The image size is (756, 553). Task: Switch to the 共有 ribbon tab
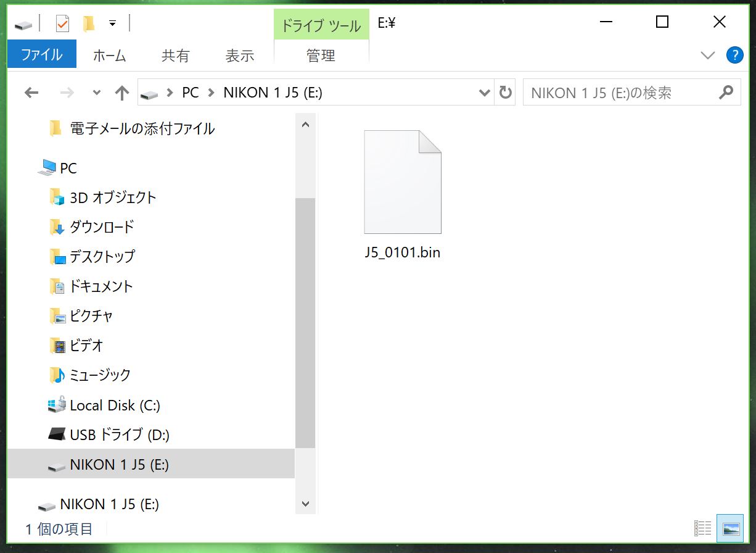(x=175, y=56)
